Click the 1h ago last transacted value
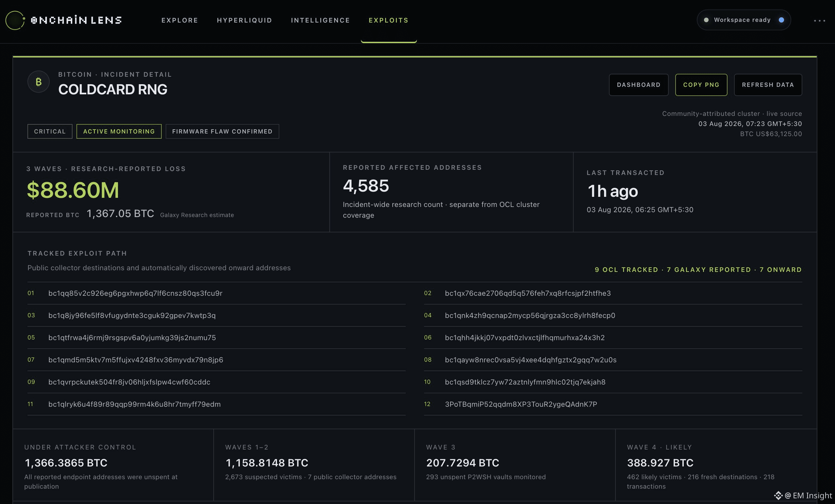 (613, 191)
